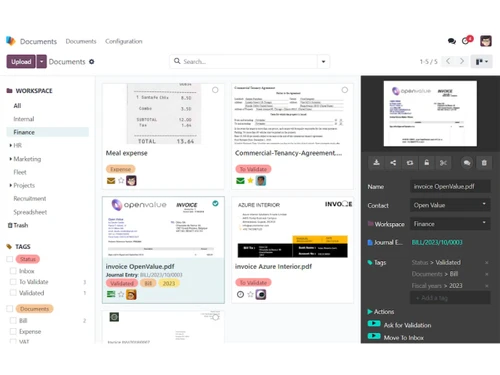Open the view switcher dropdown

click(x=482, y=62)
